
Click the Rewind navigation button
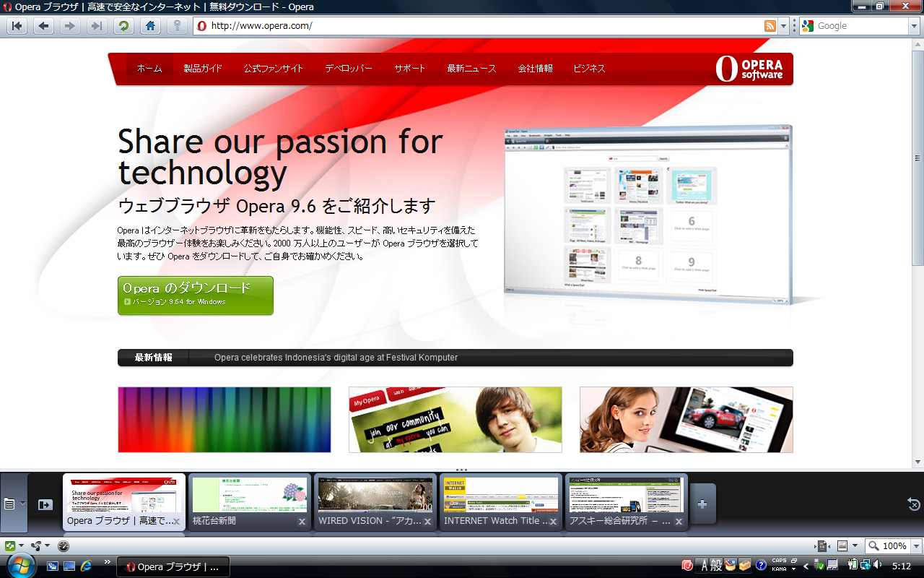pyautogui.click(x=17, y=26)
